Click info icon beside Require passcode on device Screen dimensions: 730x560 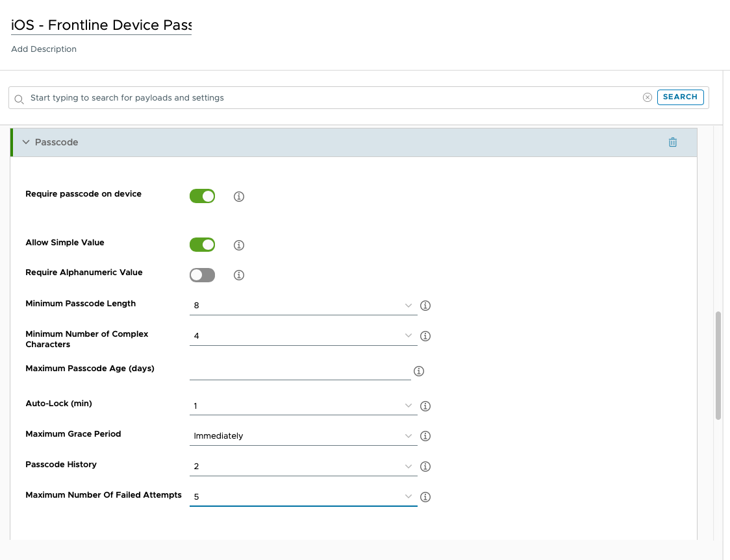[239, 197]
